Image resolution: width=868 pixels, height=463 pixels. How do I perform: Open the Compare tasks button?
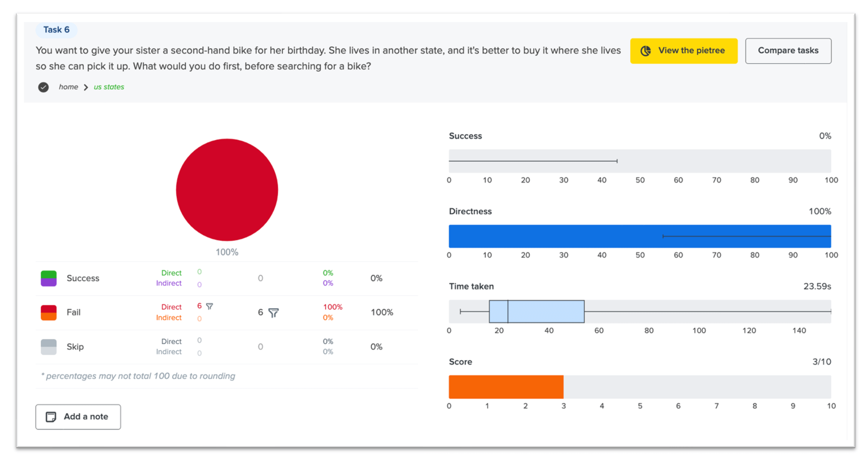[x=788, y=51]
